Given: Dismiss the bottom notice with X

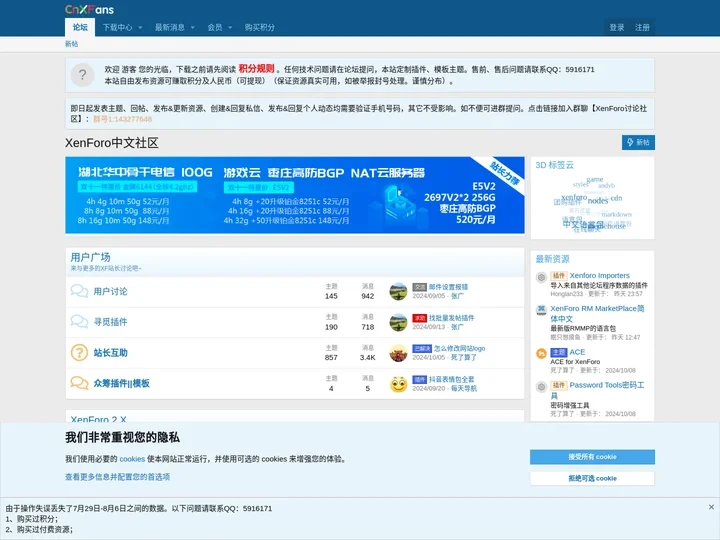Looking at the screenshot, I should (711, 507).
